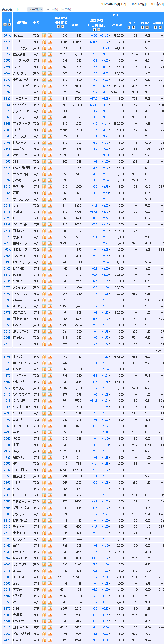The image size is (166, 644).
Task: Select the 日産東HD name cell
Action: click(22, 319)
